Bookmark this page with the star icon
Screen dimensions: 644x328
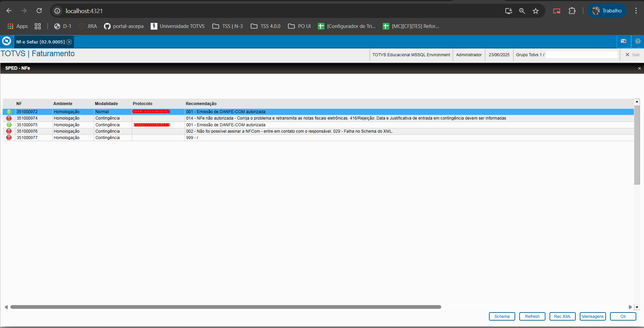click(536, 11)
